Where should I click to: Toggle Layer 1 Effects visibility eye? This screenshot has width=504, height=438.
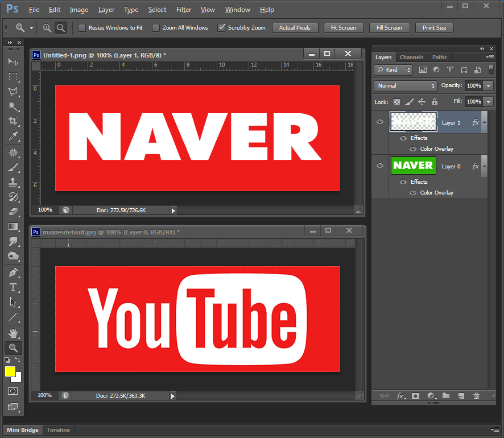[x=403, y=138]
